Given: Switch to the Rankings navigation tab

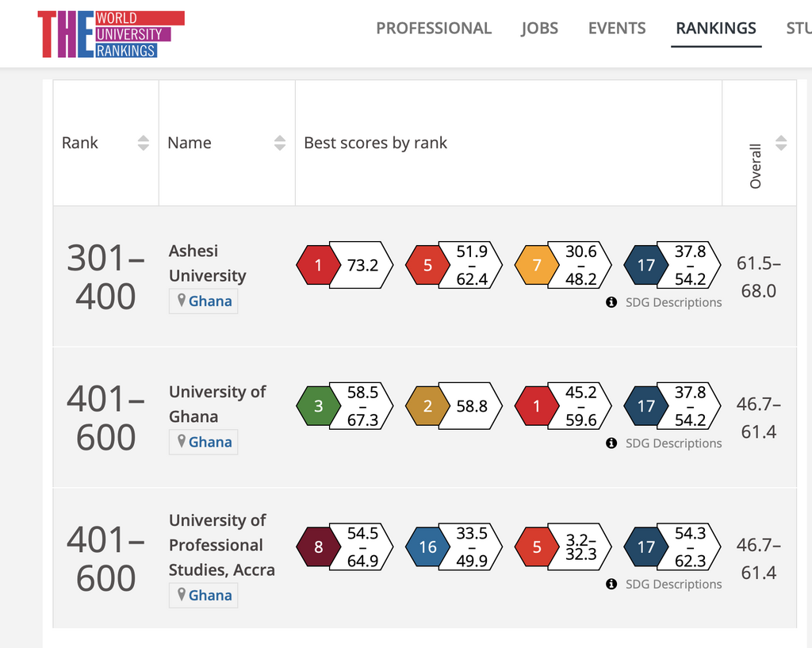Looking at the screenshot, I should click(x=716, y=28).
